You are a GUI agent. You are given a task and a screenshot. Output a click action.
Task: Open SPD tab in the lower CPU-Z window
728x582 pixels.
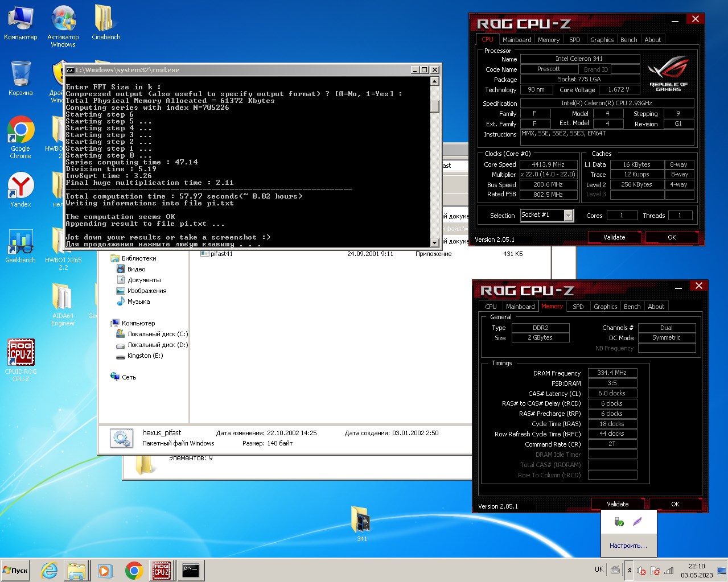coord(578,307)
